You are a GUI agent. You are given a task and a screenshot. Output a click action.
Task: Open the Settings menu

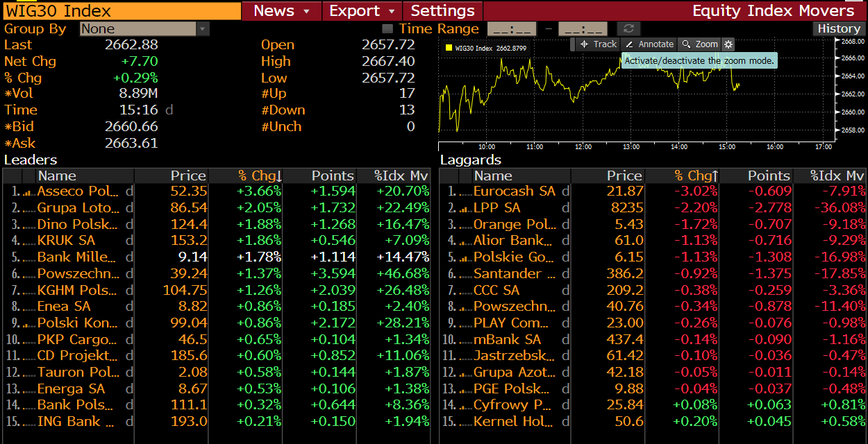click(442, 10)
